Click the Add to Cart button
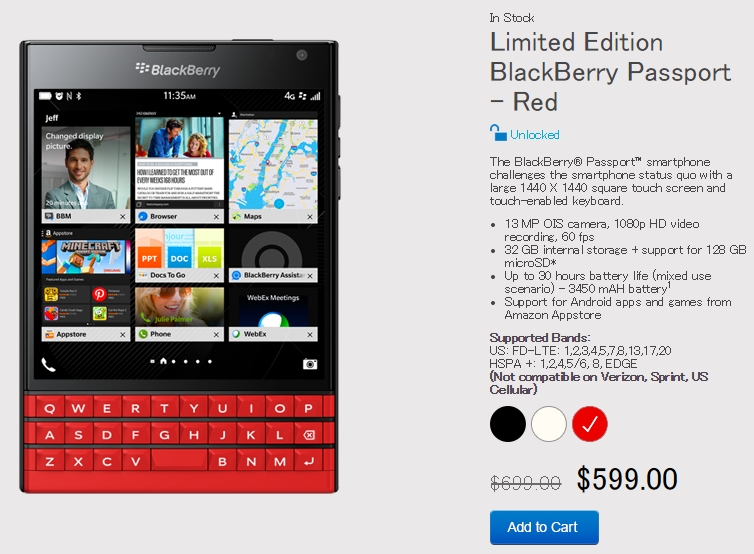Viewport: 754px width, 554px height. point(544,527)
